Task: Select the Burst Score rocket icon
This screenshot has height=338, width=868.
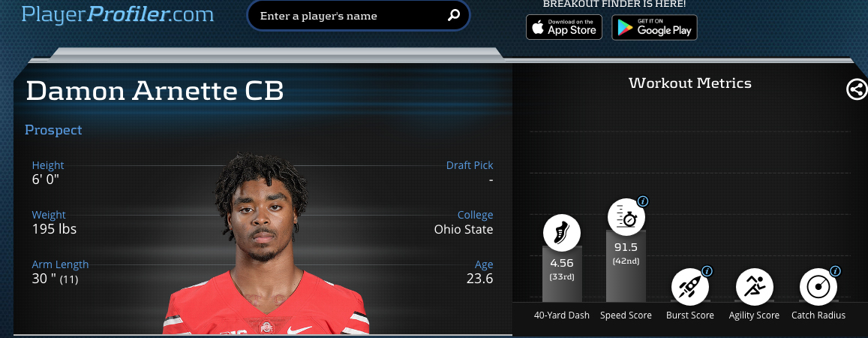Action: pos(689,287)
